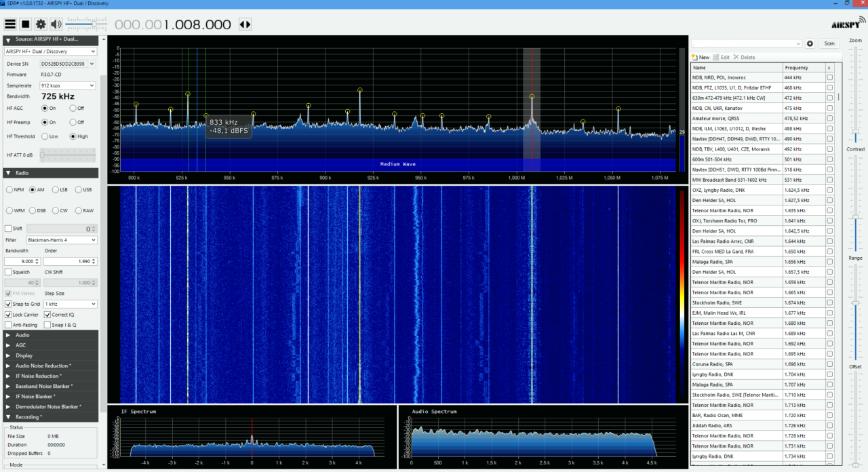Click the frequency step arrows icon
Viewport: 868px width, 472px height.
click(x=245, y=24)
